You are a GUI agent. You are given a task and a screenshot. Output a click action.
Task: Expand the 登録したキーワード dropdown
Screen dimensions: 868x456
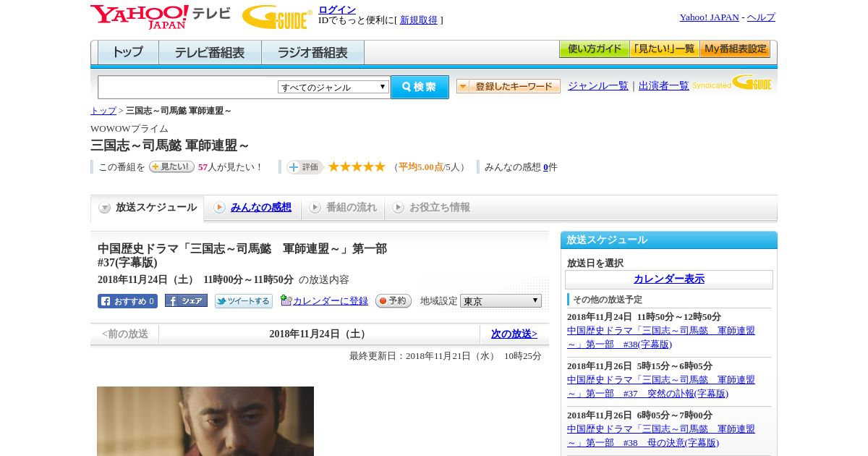pyautogui.click(x=508, y=86)
